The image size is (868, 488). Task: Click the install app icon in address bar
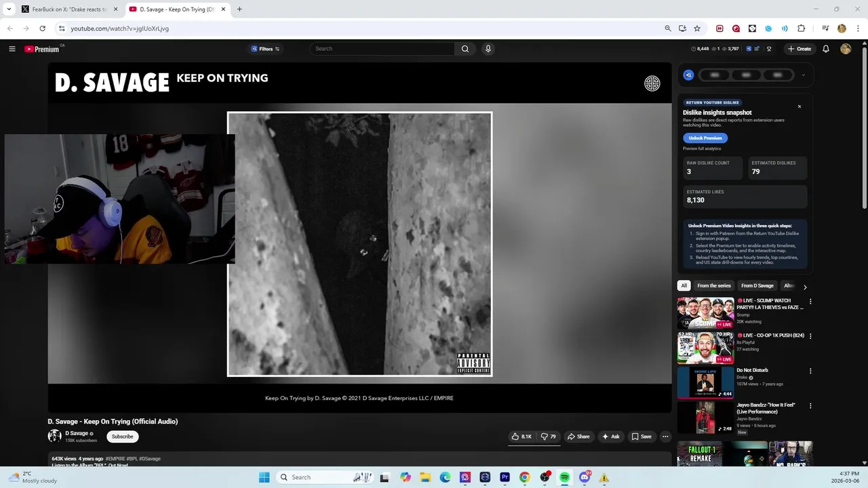(x=682, y=28)
